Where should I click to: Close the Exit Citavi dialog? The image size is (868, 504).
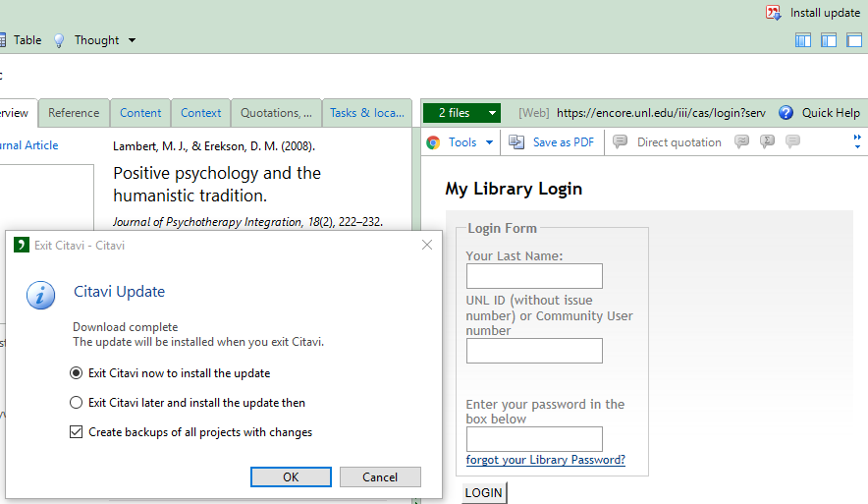click(427, 245)
